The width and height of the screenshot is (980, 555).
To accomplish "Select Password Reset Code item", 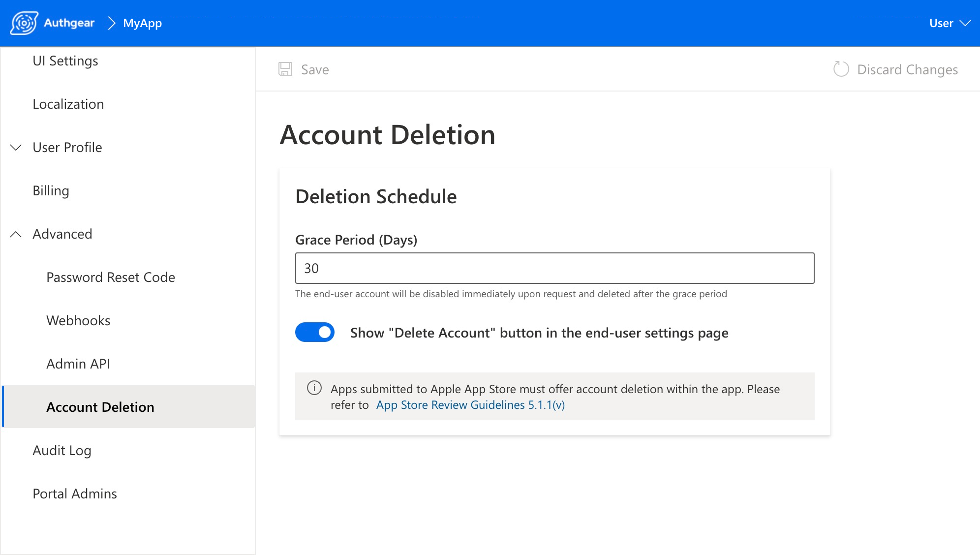I will pyautogui.click(x=111, y=277).
